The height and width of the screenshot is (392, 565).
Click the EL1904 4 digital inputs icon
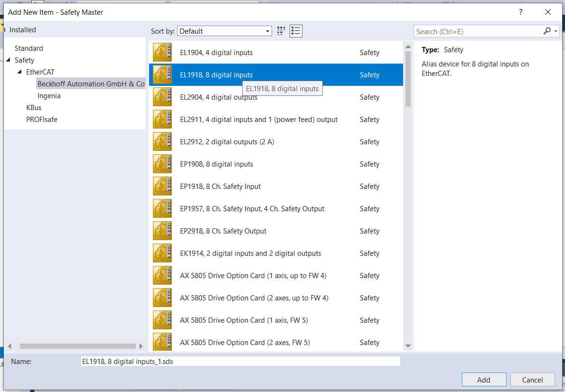point(162,53)
